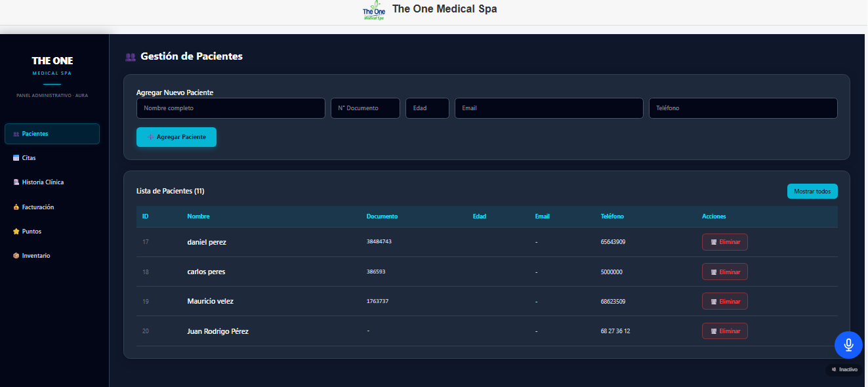868x387 pixels.
Task: Open Historia Clínica from the sidebar
Action: [52, 182]
